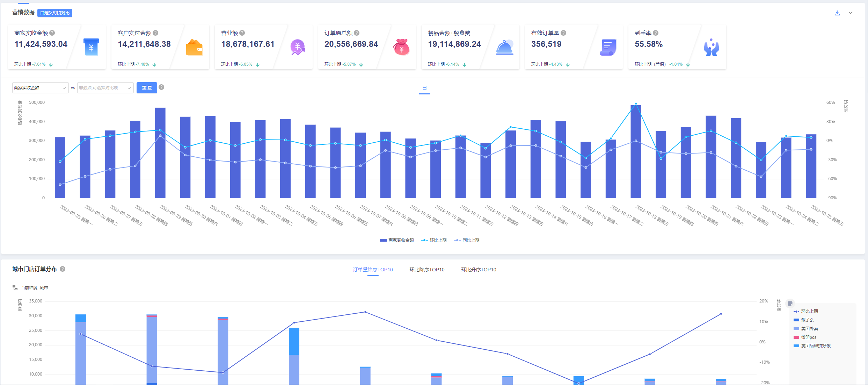
Task: Click the 自定义时段对比 button
Action: coord(55,13)
